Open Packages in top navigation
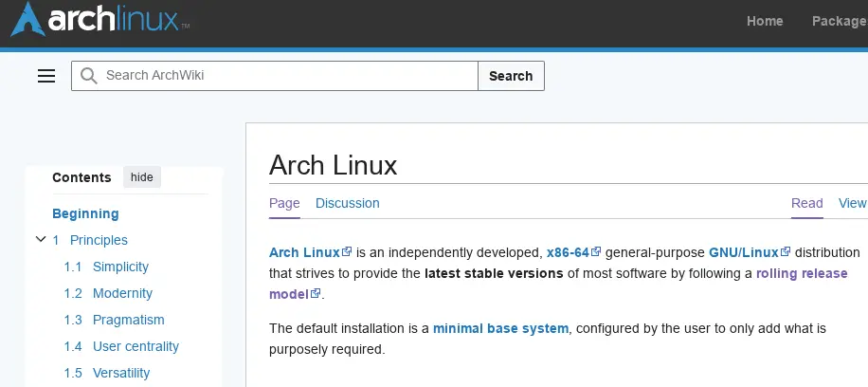868x387 pixels. 840,21
